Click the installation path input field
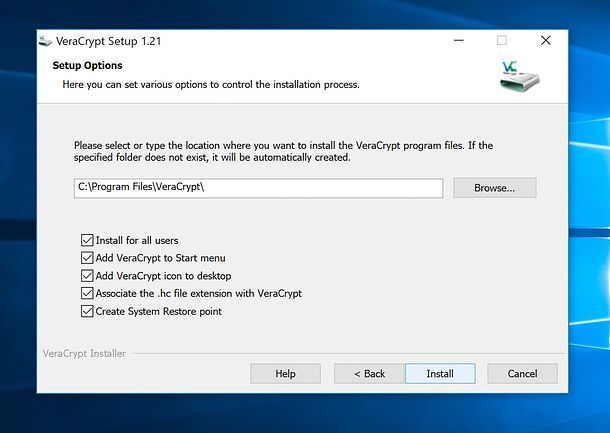 pyautogui.click(x=258, y=188)
